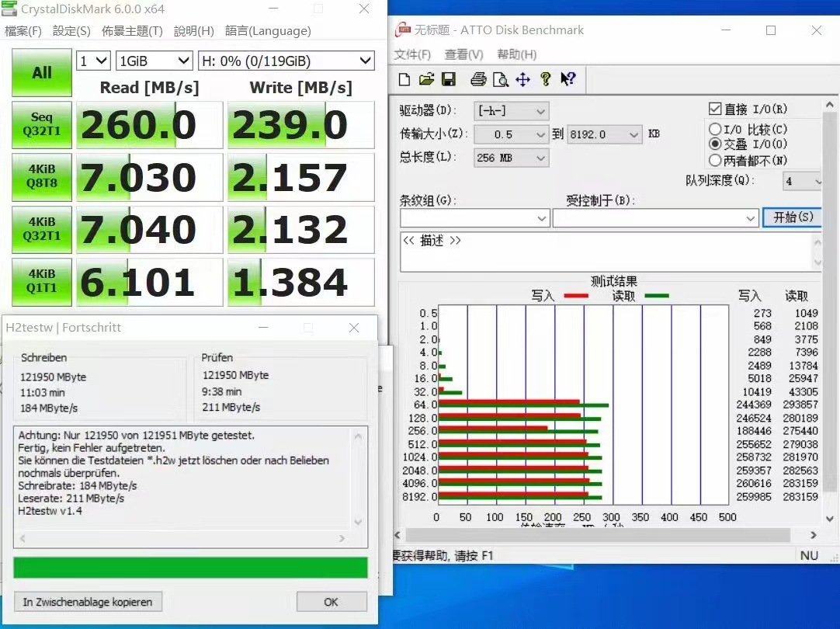Click the CrystalDiskMark app icon in title bar
The image size is (840, 629).
click(x=9, y=9)
